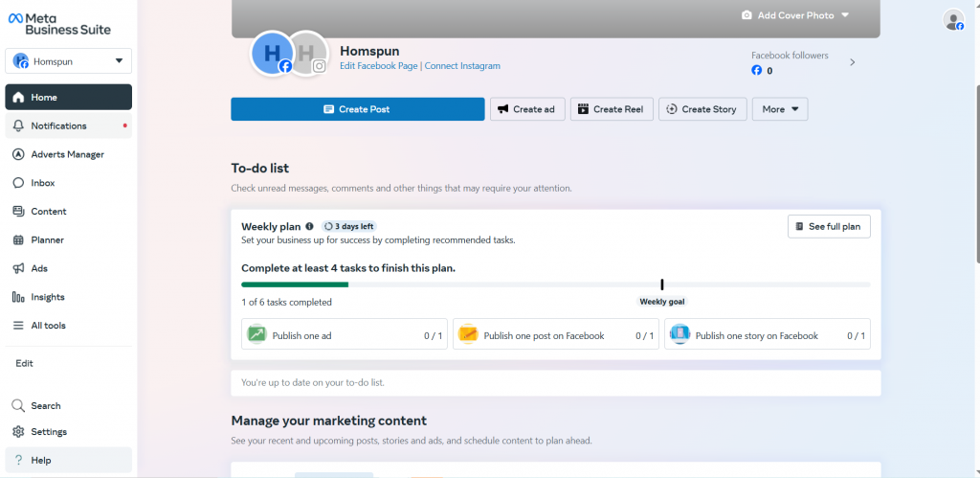Click the weekly plan progress bar
980x478 pixels.
coord(556,285)
